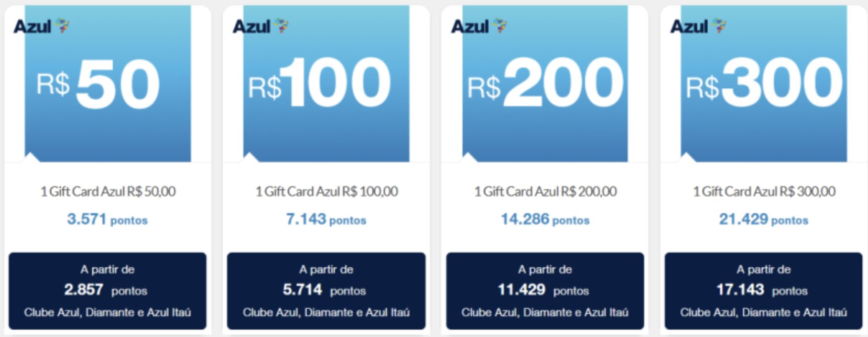This screenshot has height=337, width=868.
Task: Choose the 'A partir de 11.429 pontos' club offer
Action: (x=545, y=291)
